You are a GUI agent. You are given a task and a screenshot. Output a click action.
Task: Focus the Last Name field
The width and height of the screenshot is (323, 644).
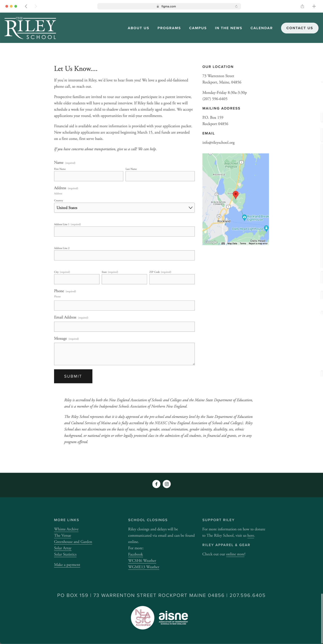coord(160,176)
